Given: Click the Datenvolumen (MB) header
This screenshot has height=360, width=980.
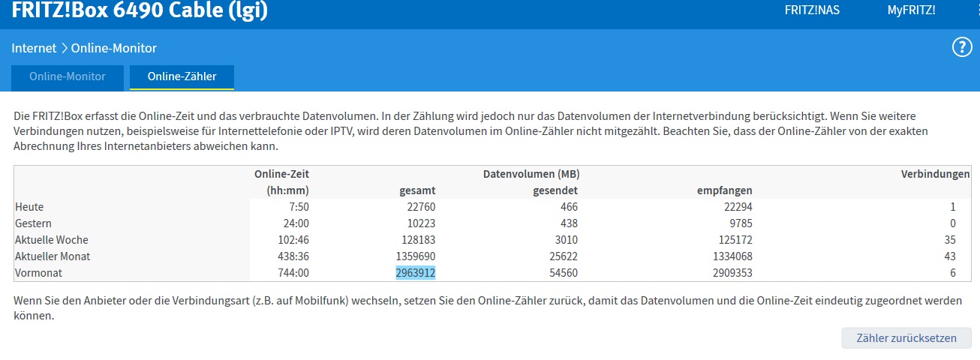Looking at the screenshot, I should pos(531,174).
